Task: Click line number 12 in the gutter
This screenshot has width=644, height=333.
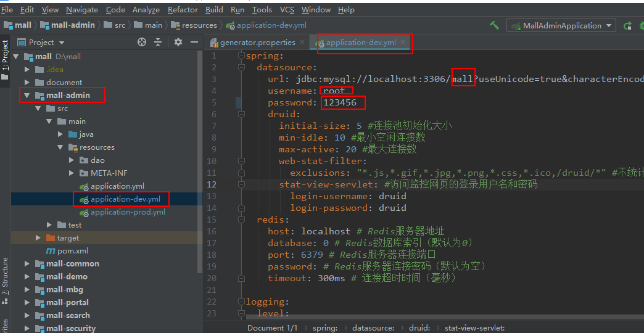Action: point(212,184)
